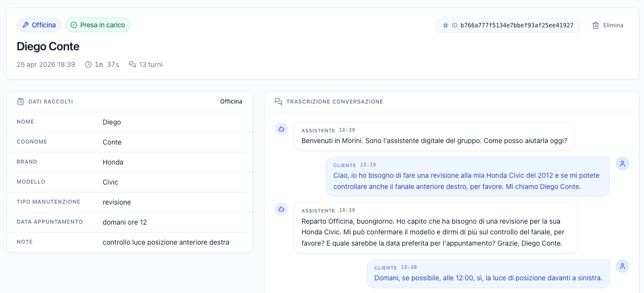Click the duration text 1m 37s

tap(107, 64)
